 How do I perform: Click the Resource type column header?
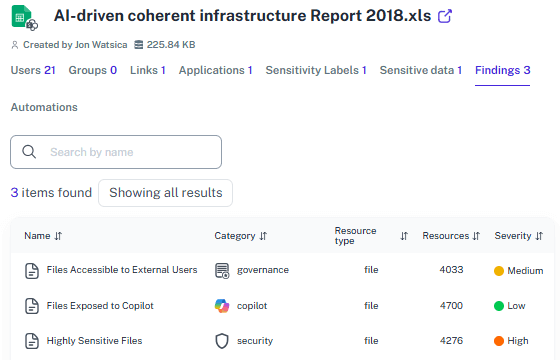tap(355, 236)
